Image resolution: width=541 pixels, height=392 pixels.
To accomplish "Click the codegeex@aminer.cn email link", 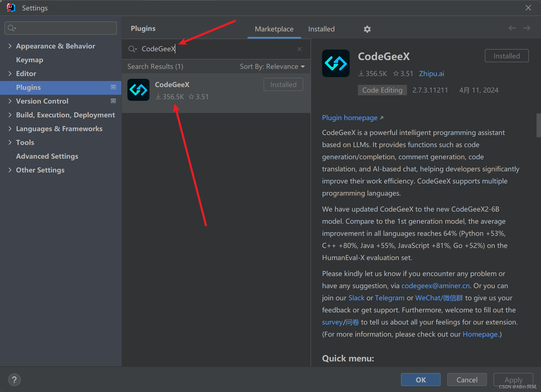I will (x=435, y=286).
